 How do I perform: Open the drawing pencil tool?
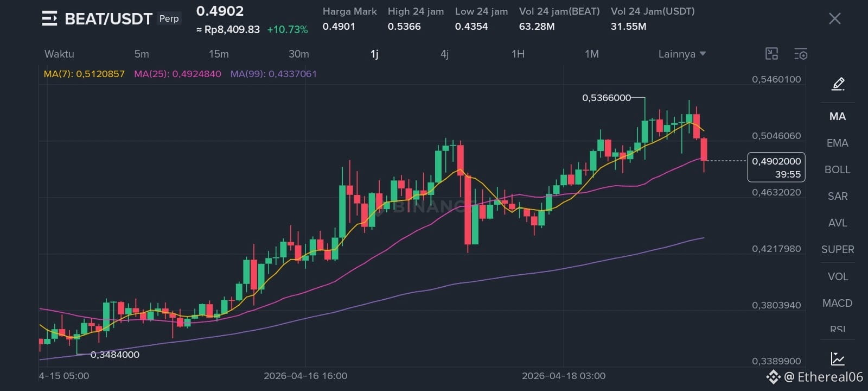tap(838, 84)
